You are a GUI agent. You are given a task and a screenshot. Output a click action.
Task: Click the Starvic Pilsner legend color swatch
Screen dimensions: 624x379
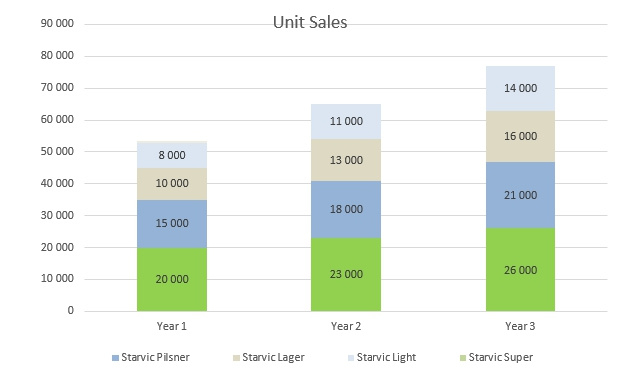click(115, 358)
